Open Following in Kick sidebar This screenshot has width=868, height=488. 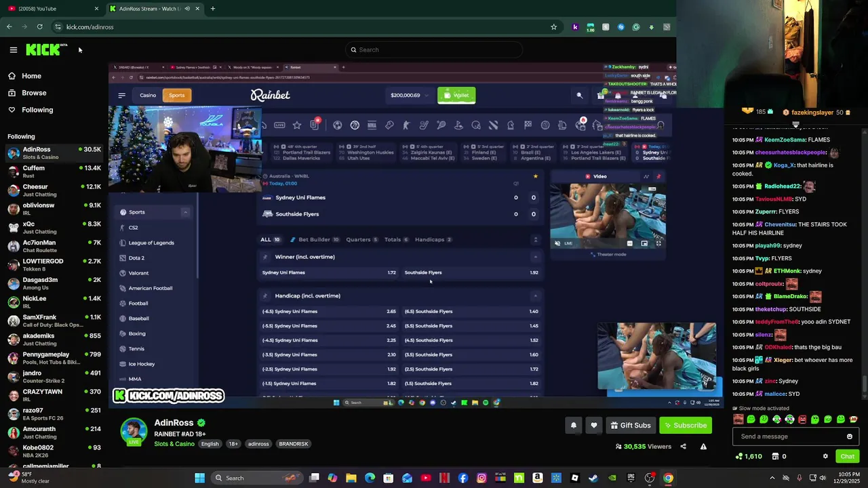37,110
